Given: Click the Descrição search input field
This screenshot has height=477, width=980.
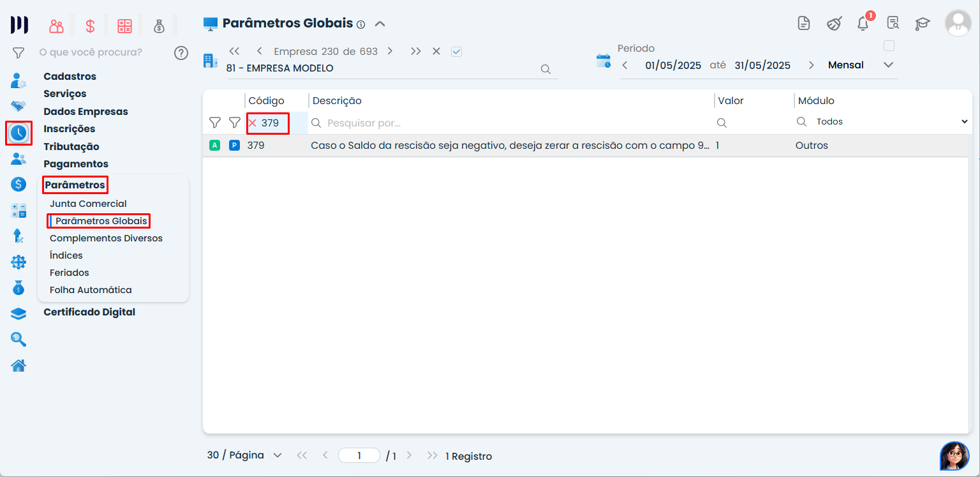Looking at the screenshot, I should (x=510, y=123).
